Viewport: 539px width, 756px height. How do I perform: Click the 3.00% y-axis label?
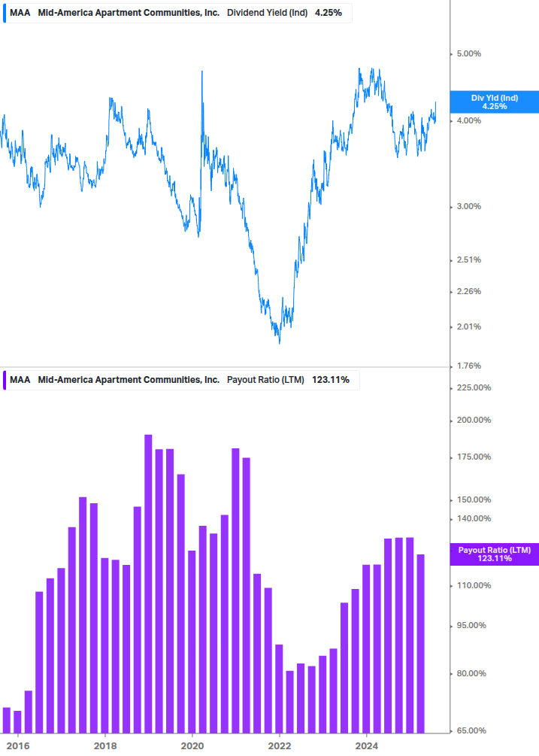pyautogui.click(x=468, y=206)
